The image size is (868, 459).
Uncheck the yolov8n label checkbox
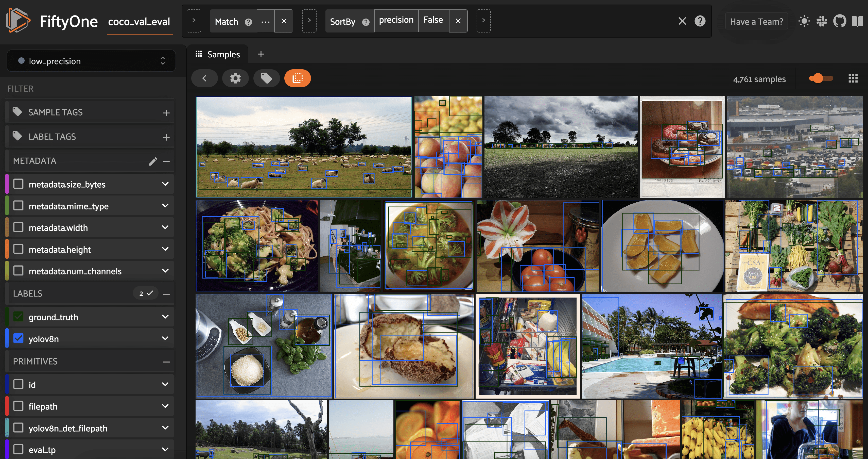click(x=19, y=338)
